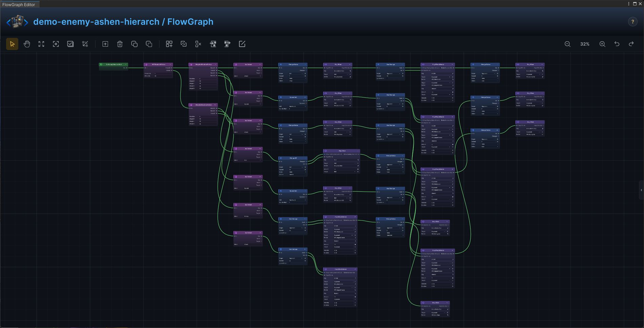Click the Select All checkmark icon
The height and width of the screenshot is (328, 644).
tap(70, 44)
